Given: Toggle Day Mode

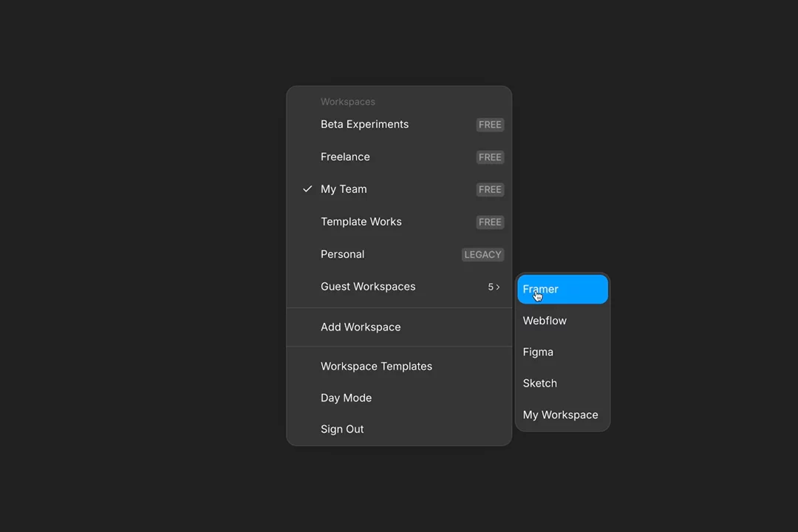Looking at the screenshot, I should pyautogui.click(x=399, y=398).
